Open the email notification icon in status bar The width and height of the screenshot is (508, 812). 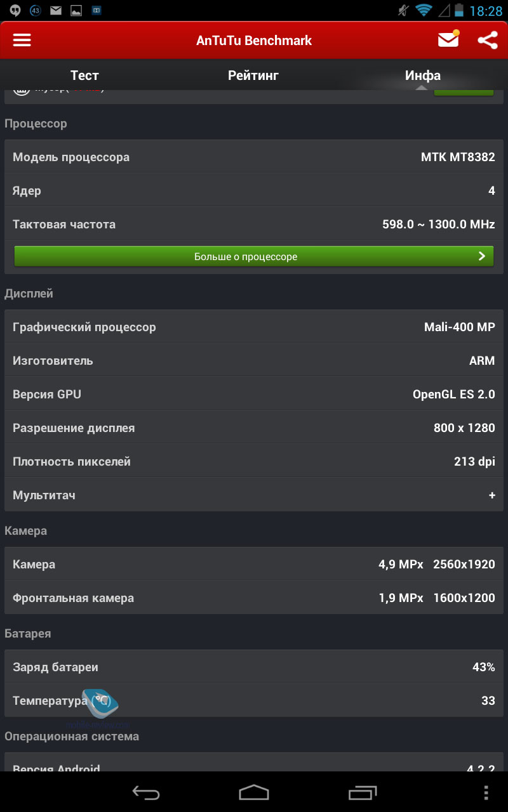tap(56, 10)
